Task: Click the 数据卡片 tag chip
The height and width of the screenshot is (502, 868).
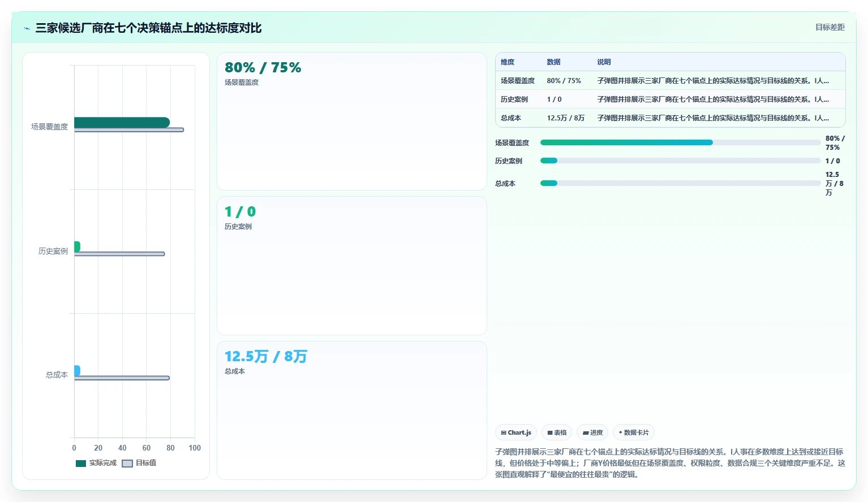Action: (x=634, y=432)
